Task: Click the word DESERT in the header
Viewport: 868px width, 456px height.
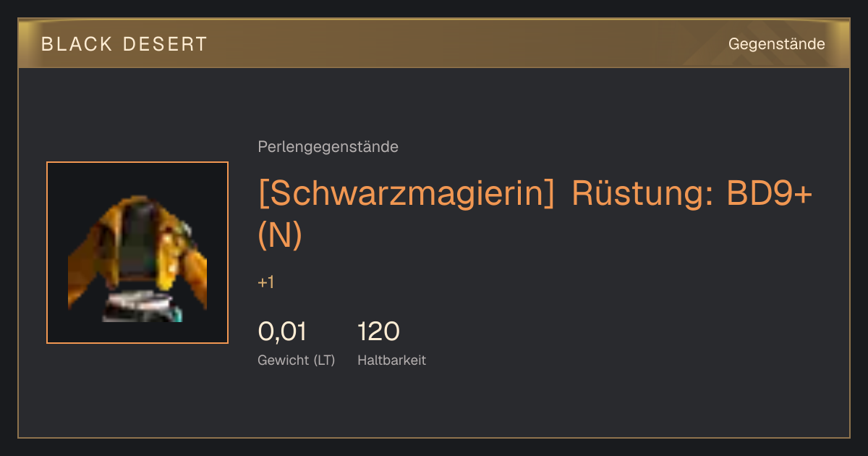Action: tap(165, 44)
